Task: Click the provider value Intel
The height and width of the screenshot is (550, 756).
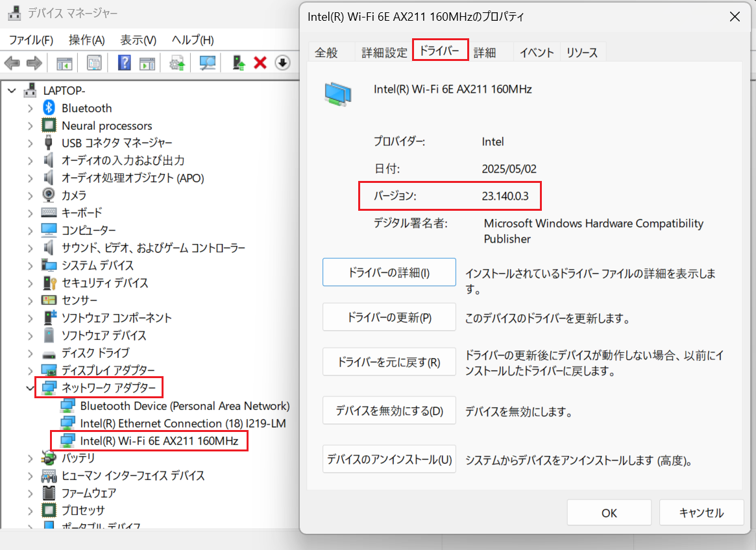Action: click(493, 142)
